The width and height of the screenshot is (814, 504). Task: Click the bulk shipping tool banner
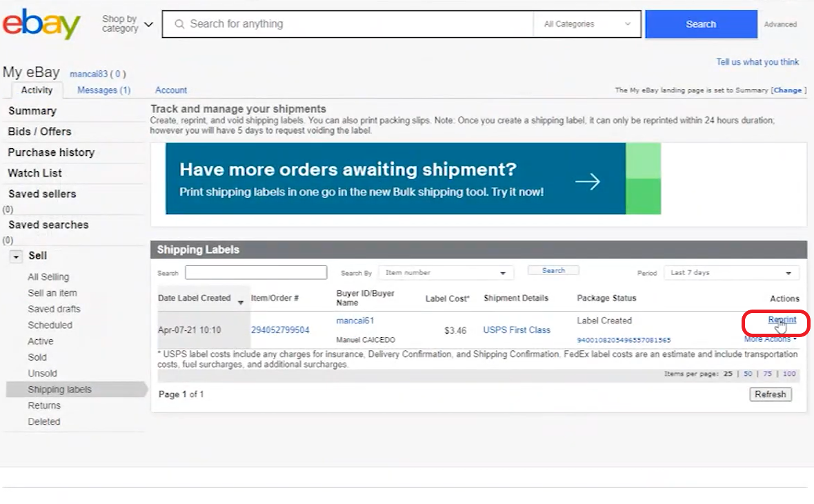coord(413,179)
